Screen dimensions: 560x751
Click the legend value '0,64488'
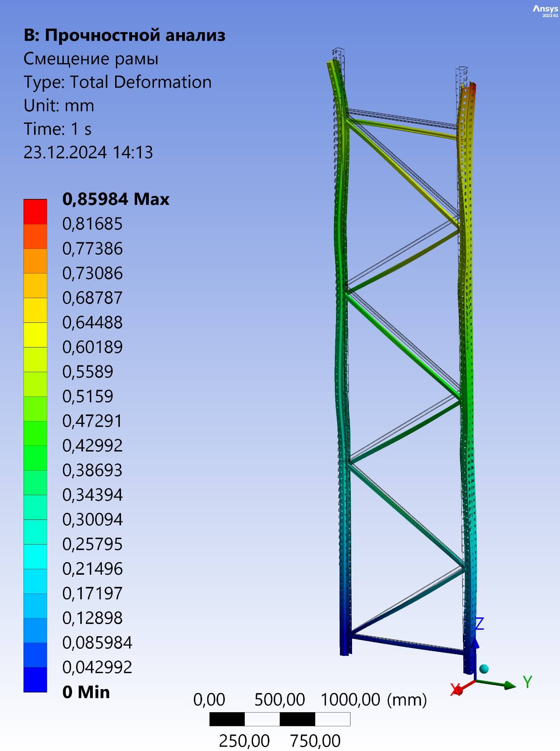[92, 323]
